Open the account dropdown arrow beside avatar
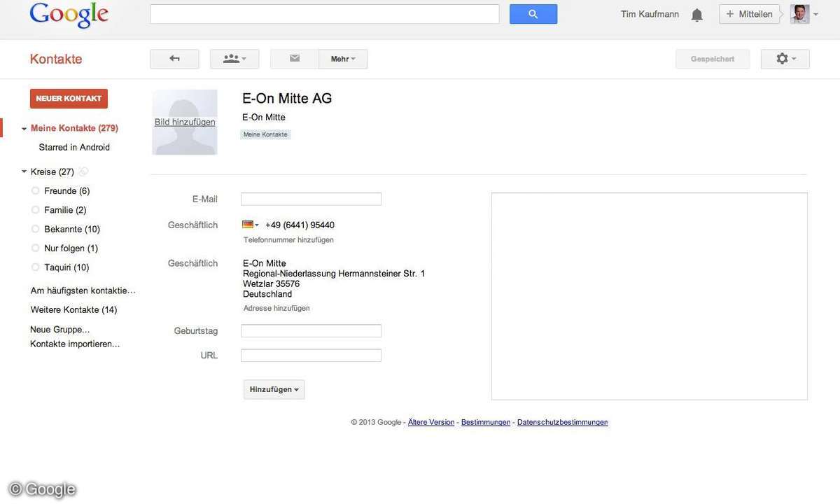Viewport: 840px width, 504px height. pos(815,15)
